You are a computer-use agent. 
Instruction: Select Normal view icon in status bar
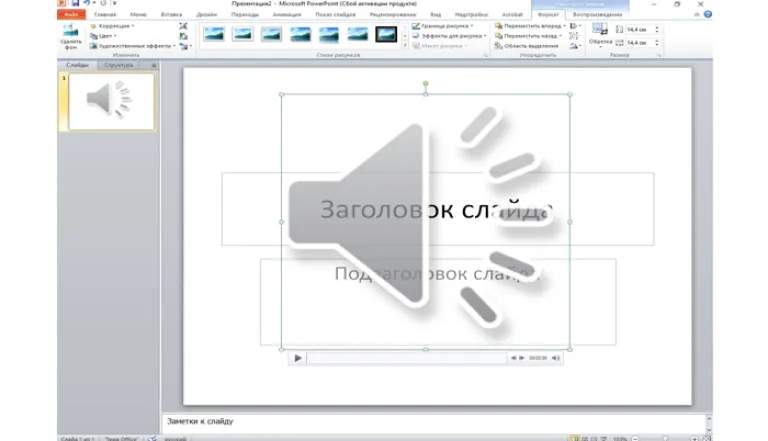click(x=576, y=439)
